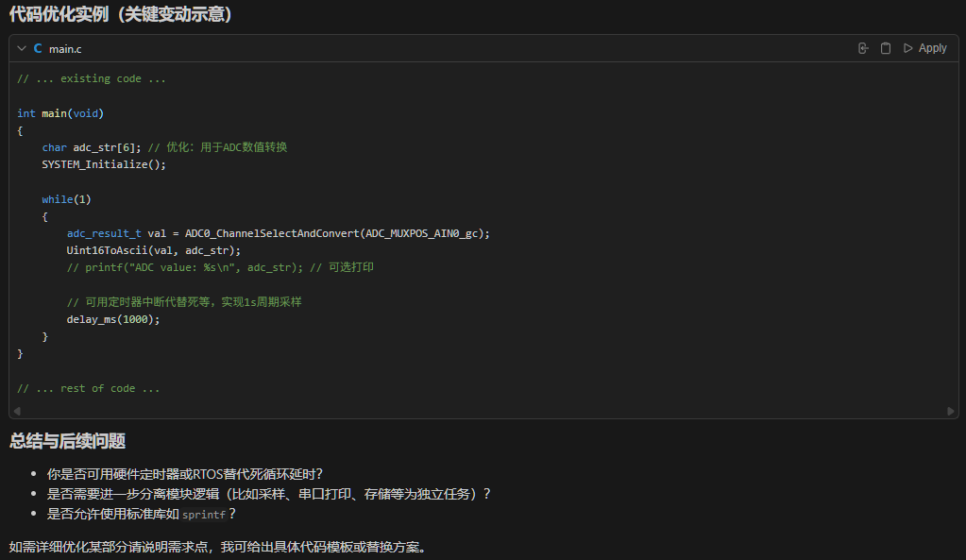Screen dimensions: 966x560
Task: Click the 总结与后续问题 heading
Action: (x=68, y=441)
